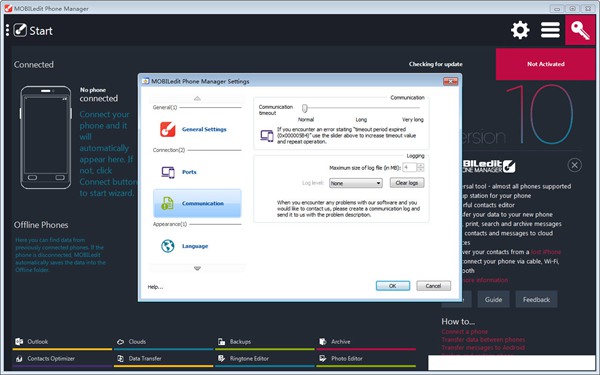Open the Help link in settings dialog
The height and width of the screenshot is (375, 600).
[x=155, y=287]
